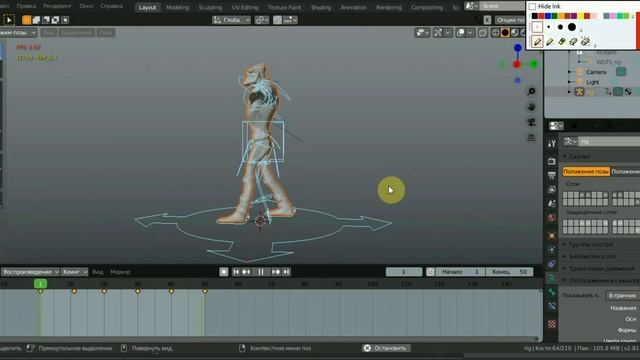
Task: Pick the yellow ink color swatch
Action: click(x=581, y=16)
